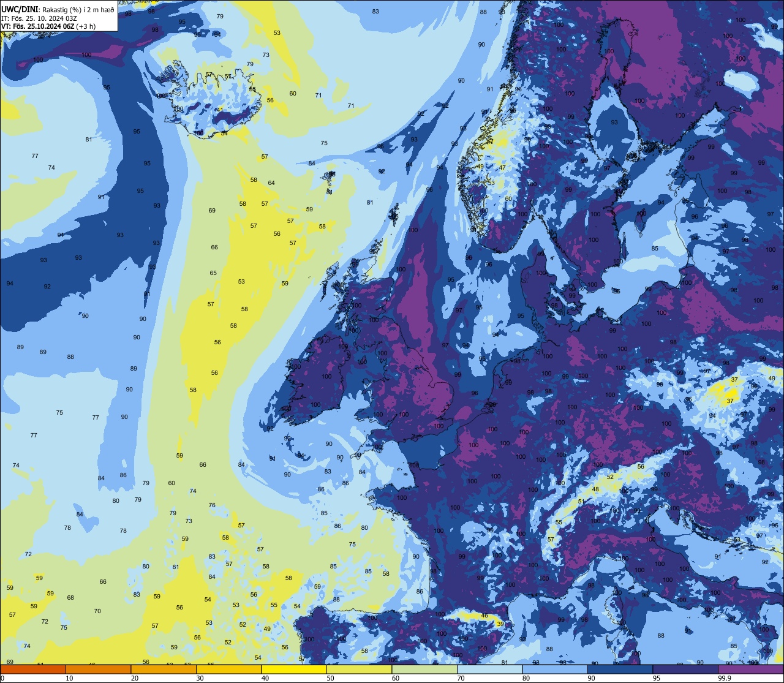Click the title text 'UWC/DINI: Rakastig (%) í 2 m hæð'
784x683 pixels.
coord(58,9)
